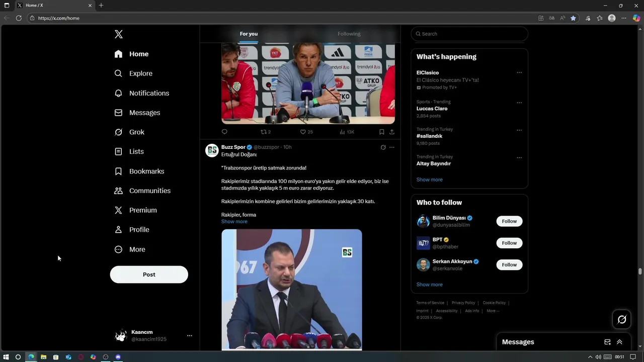The width and height of the screenshot is (644, 362).
Task: Open Kaancım account options ellipsis
Action: (190, 335)
